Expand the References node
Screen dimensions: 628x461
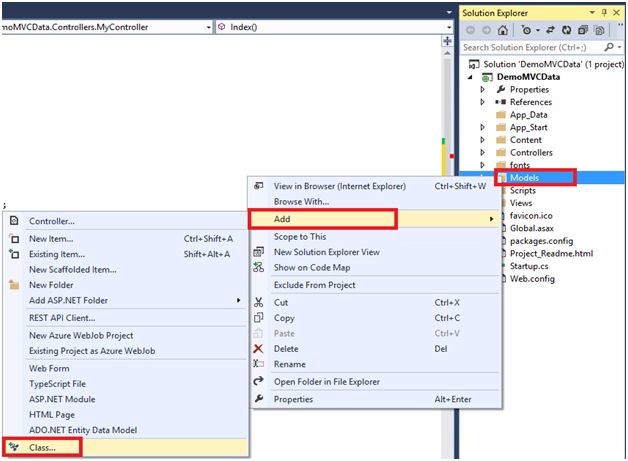click(483, 102)
